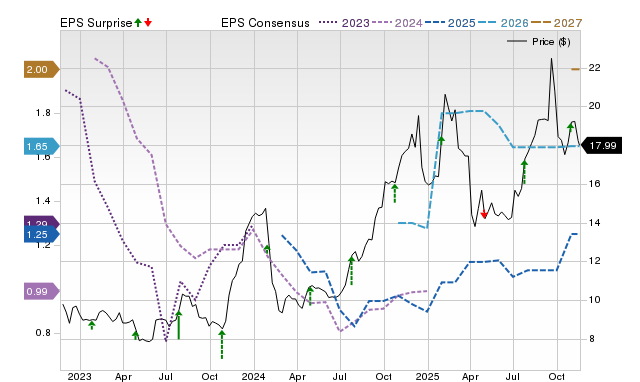Toggle the 2027 consensus legend entry
This screenshot has width=640, height=382.
click(556, 23)
